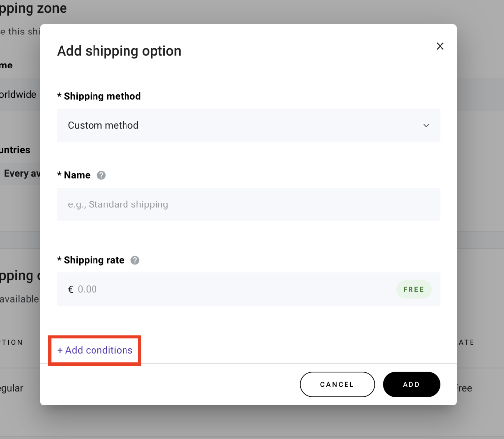The image size is (504, 439).
Task: Click the help icon beside Name field
Action: tap(101, 175)
